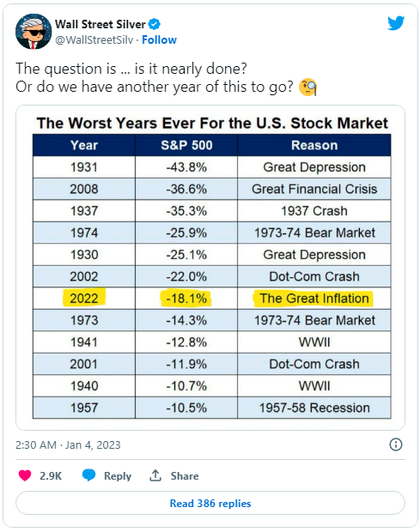Click the blue verified badge

[x=154, y=24]
